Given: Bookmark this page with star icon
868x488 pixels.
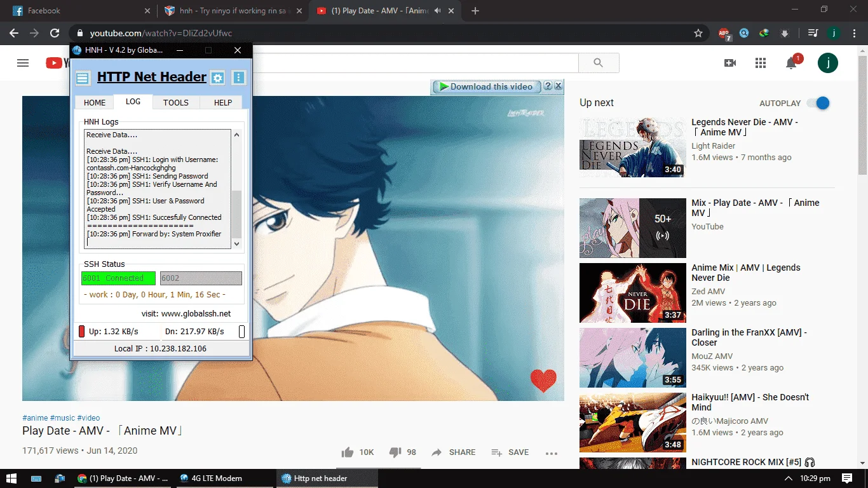Looking at the screenshot, I should click(x=698, y=33).
